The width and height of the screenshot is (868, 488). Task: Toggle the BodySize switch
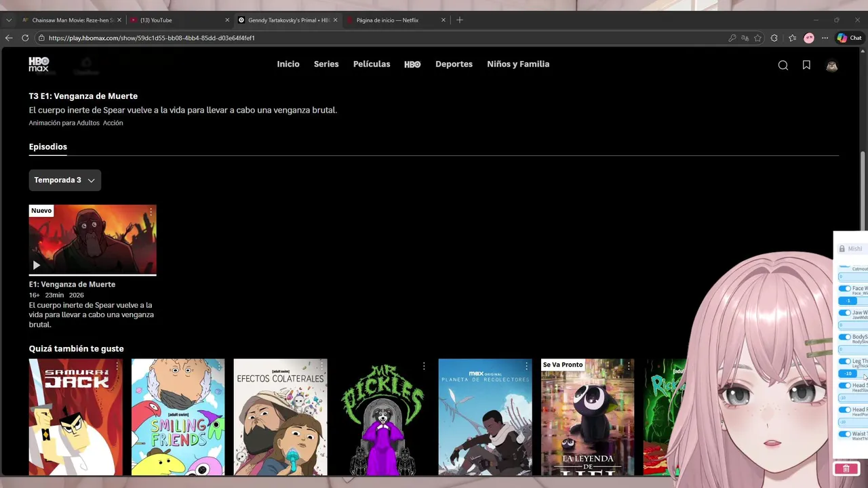[844, 337]
